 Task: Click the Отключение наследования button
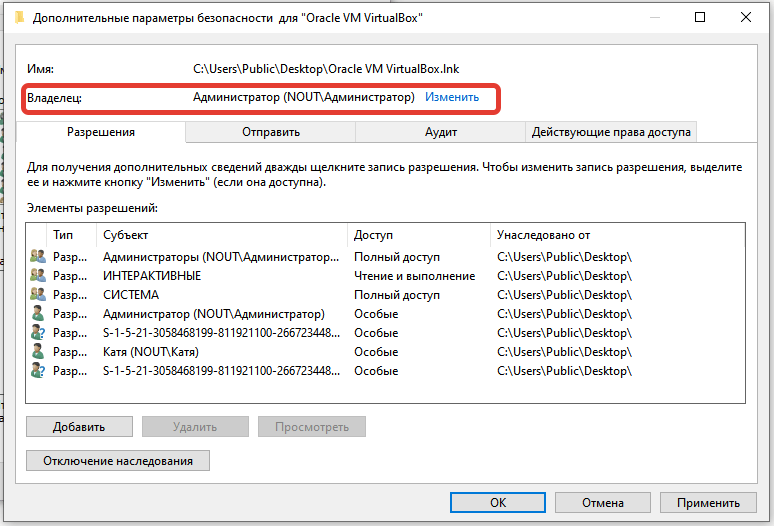(x=117, y=461)
